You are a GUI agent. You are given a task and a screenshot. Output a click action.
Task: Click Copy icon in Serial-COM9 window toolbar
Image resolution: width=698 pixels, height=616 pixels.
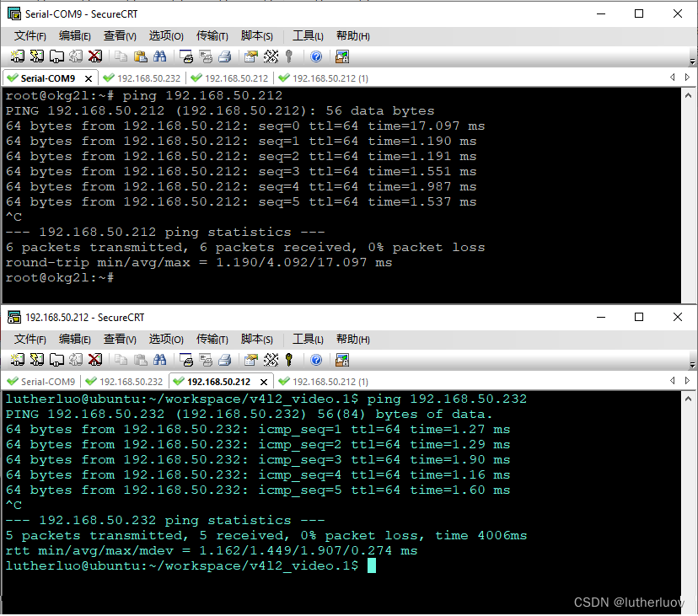121,56
